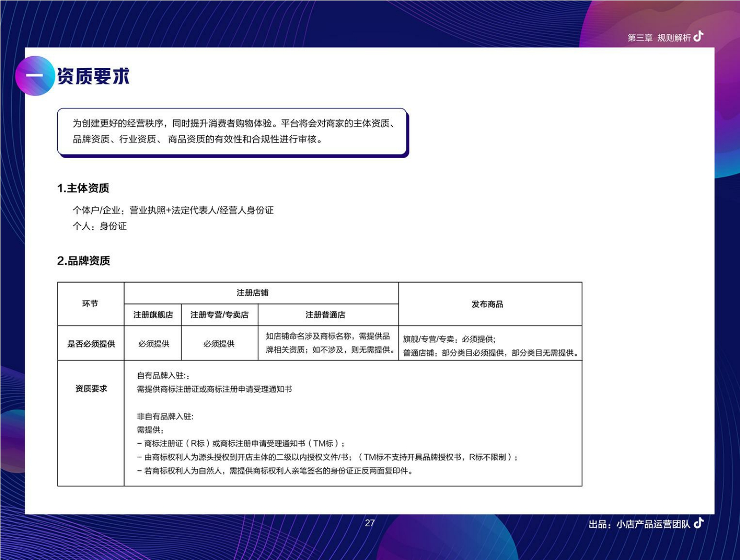Click the 环节 table header cell
The width and height of the screenshot is (740, 560).
90,304
